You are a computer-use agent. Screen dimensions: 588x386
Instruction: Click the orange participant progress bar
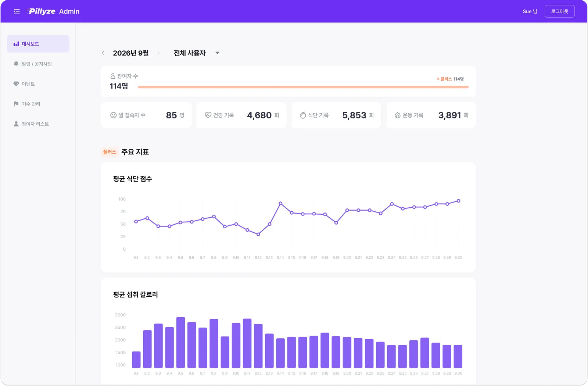pos(304,87)
